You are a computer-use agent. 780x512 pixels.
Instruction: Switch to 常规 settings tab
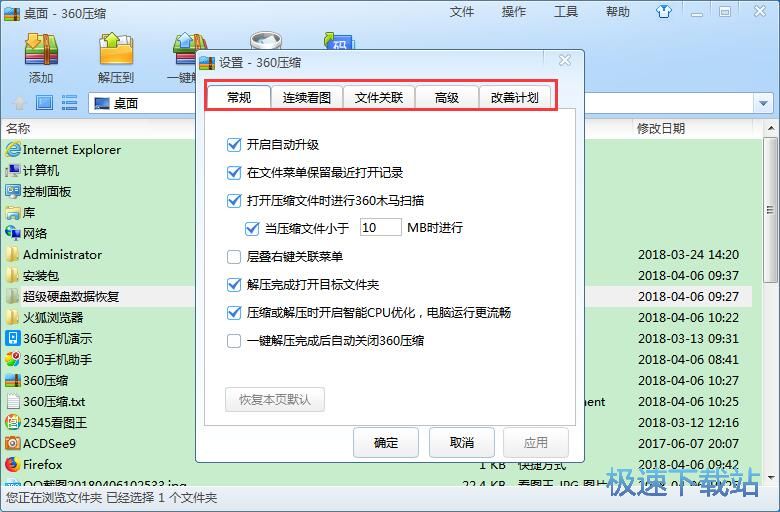click(239, 97)
